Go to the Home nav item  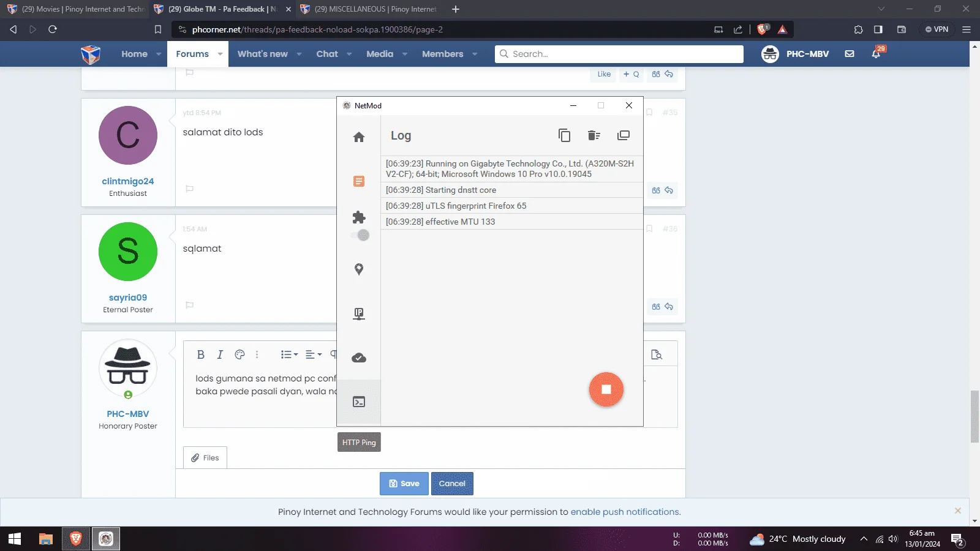(134, 54)
